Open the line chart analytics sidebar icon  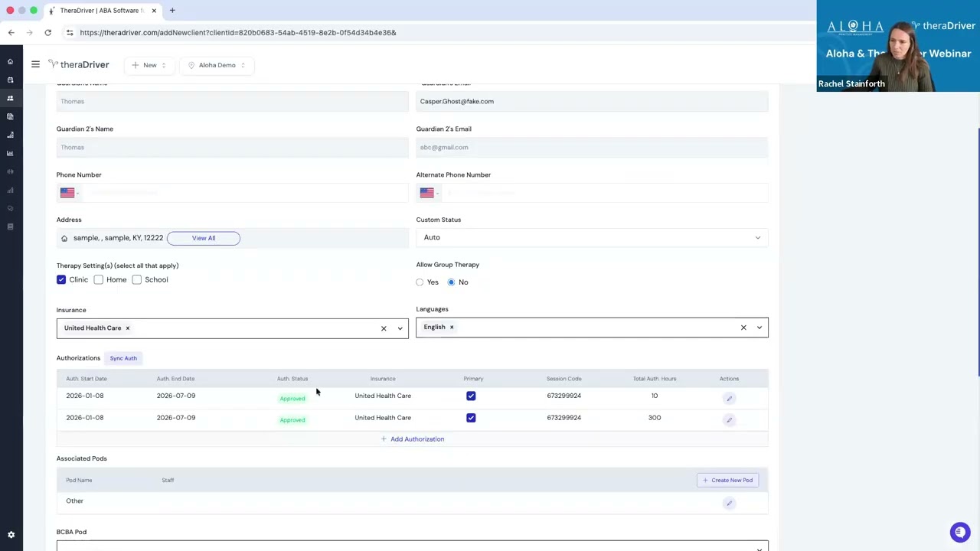coord(10,153)
